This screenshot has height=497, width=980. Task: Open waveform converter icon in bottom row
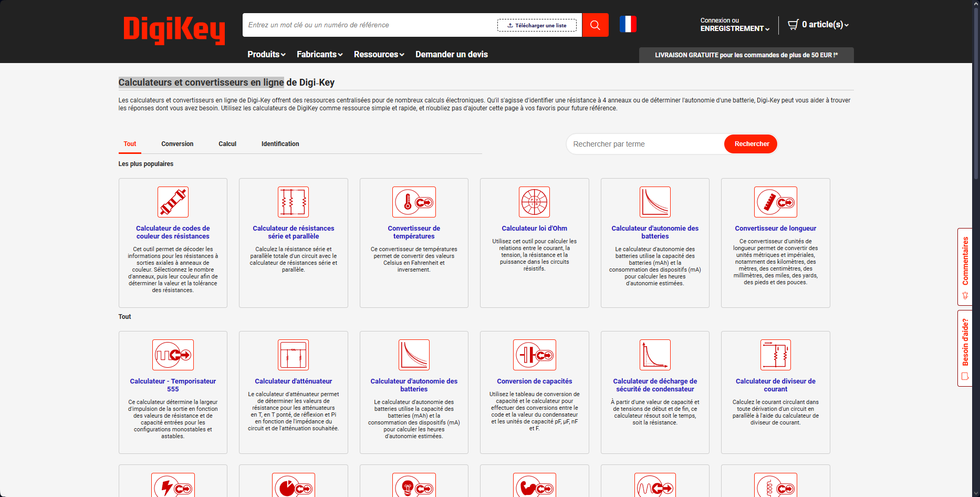pos(655,485)
